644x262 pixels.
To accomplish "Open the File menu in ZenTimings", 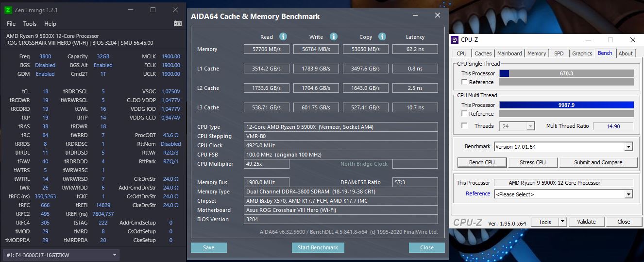I will (x=11, y=23).
